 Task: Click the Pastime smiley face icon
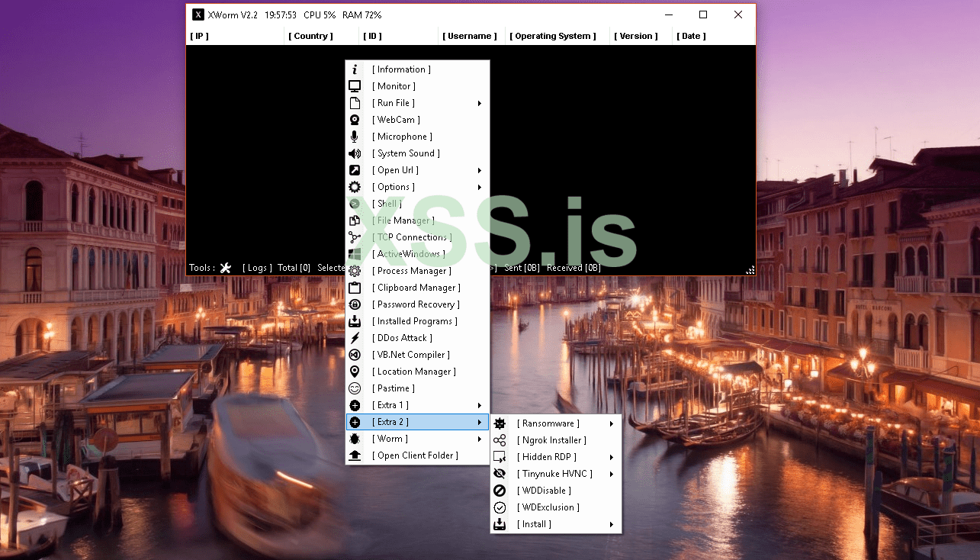(x=355, y=388)
